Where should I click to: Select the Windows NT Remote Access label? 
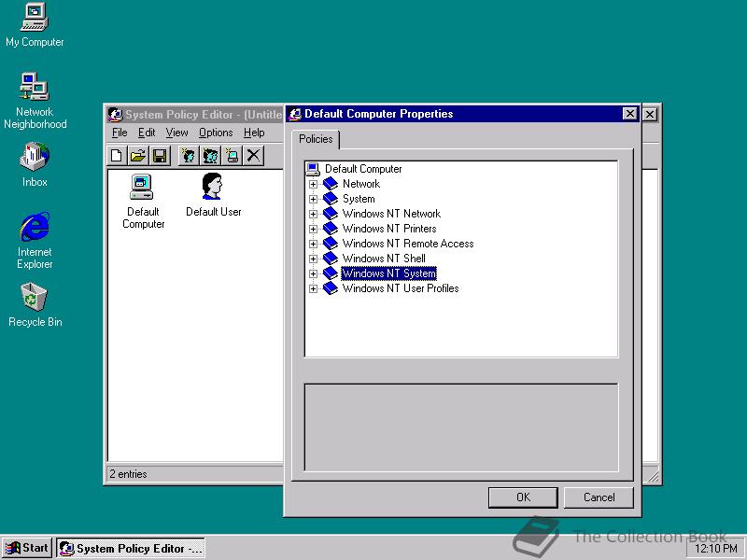point(408,244)
